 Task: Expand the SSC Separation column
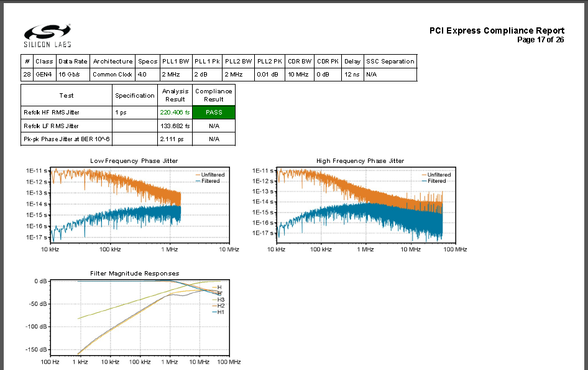coord(390,61)
